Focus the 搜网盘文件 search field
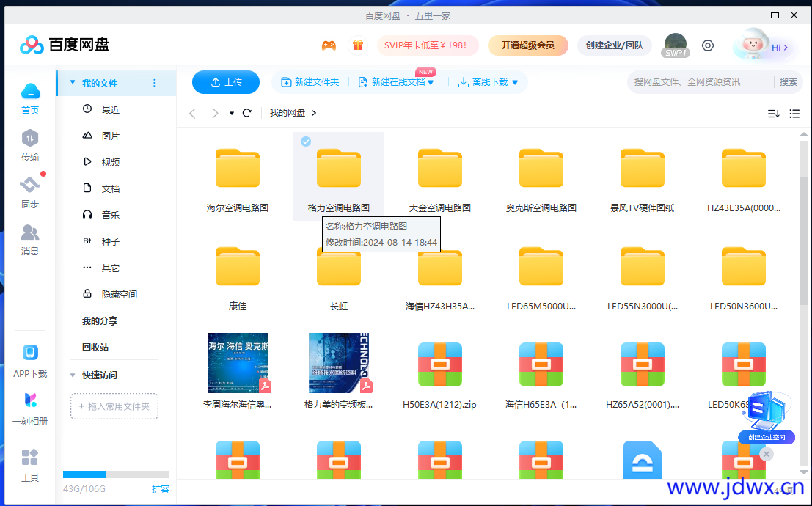This screenshot has height=506, width=812. click(x=702, y=82)
